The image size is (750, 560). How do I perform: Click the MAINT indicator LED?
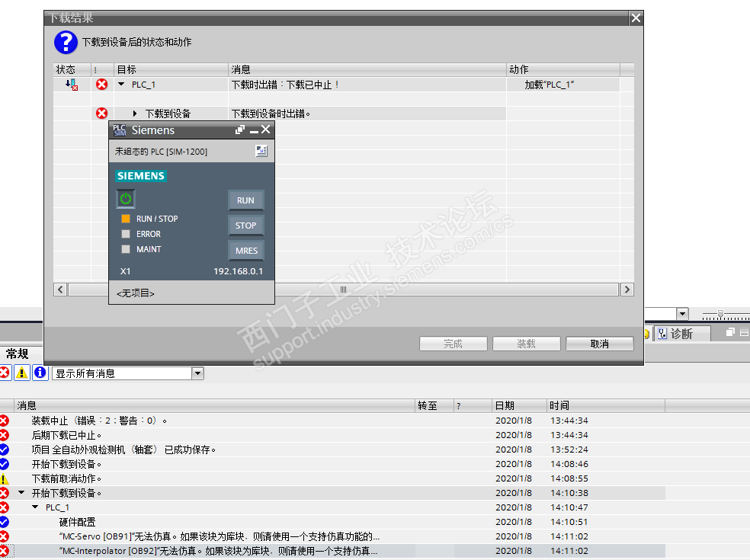pyautogui.click(x=126, y=249)
